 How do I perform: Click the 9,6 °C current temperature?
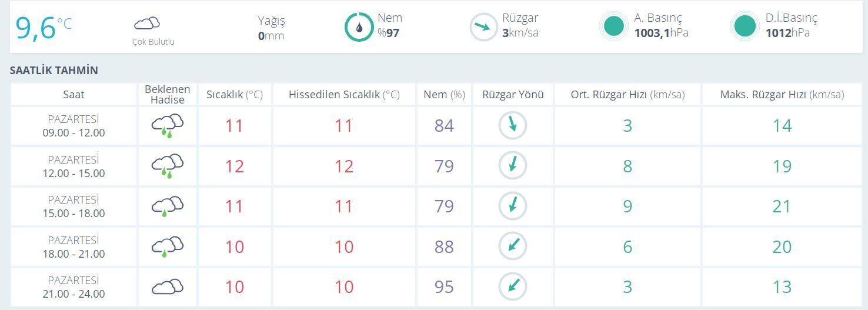(x=44, y=28)
